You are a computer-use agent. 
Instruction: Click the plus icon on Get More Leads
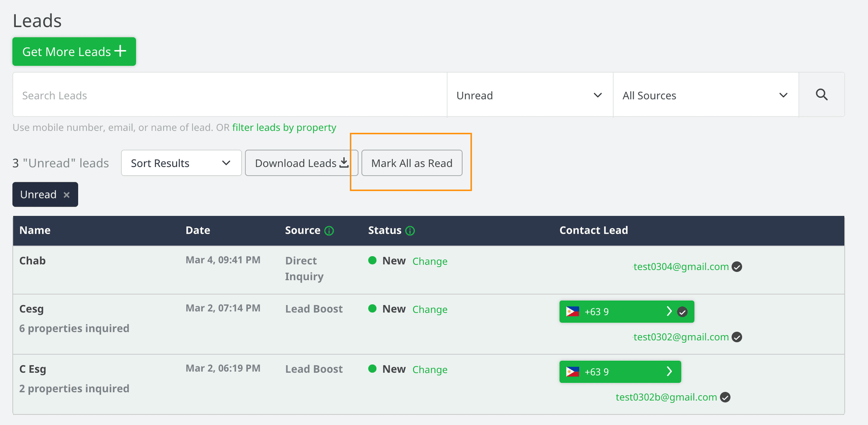point(121,51)
